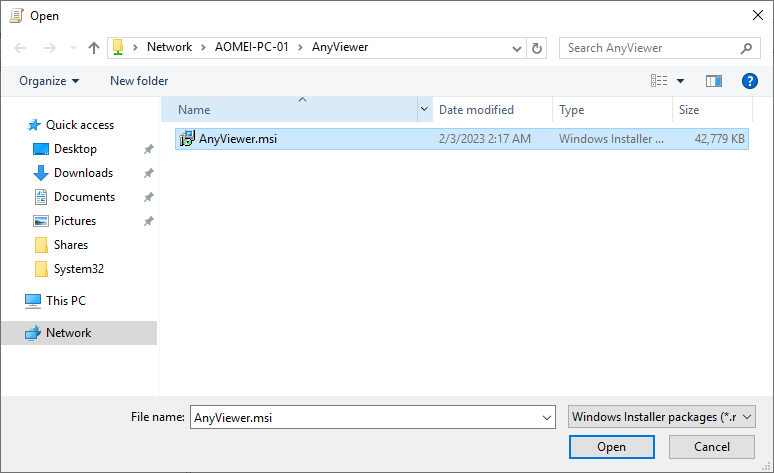Click the search magnifier icon
774x473 pixels.
746,48
